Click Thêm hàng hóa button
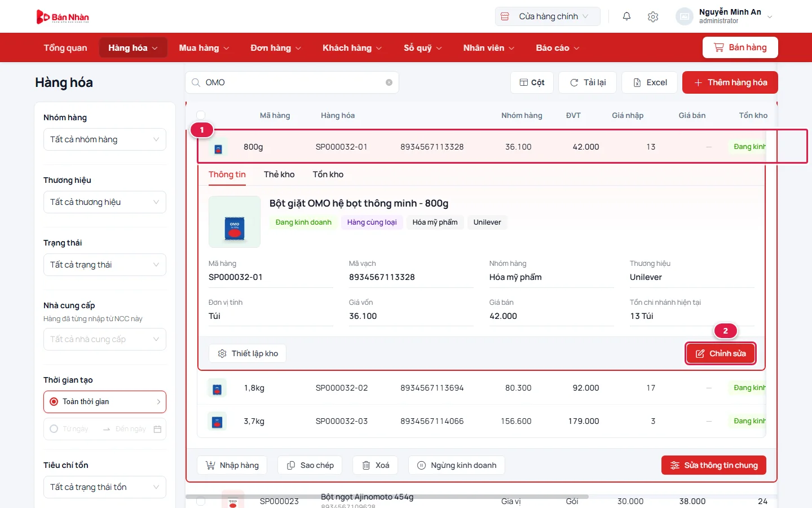 730,82
